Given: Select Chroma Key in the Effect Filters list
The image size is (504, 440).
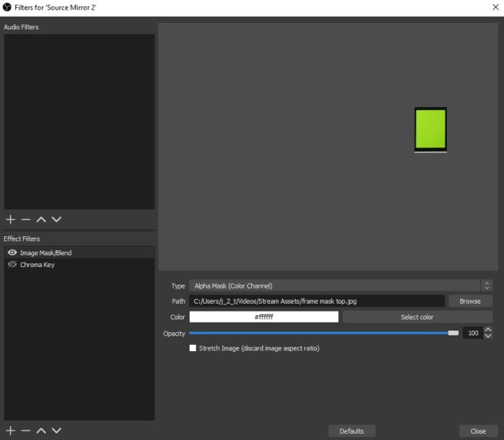Looking at the screenshot, I should click(x=37, y=265).
